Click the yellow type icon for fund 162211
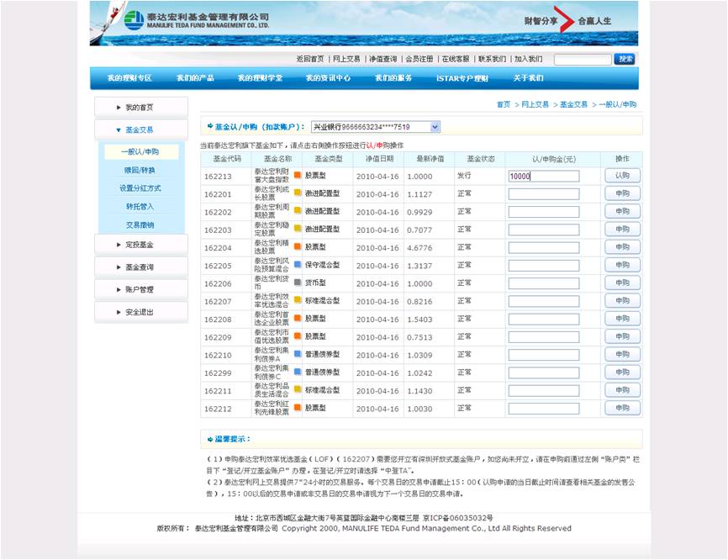728x560 pixels. [298, 389]
